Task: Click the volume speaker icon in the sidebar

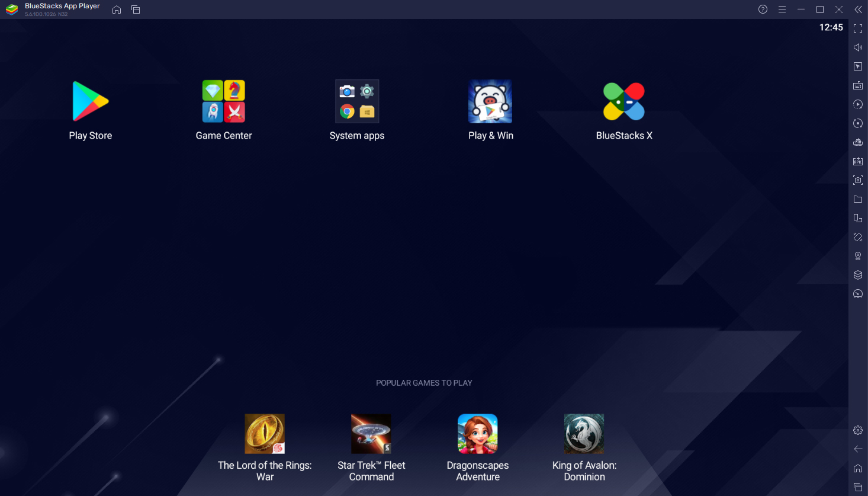Action: point(858,47)
